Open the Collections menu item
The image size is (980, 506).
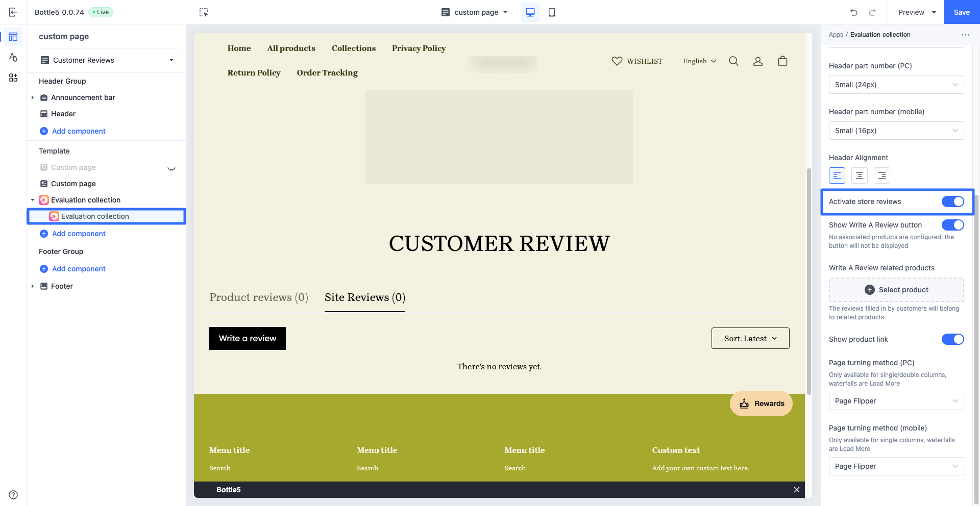click(x=353, y=48)
